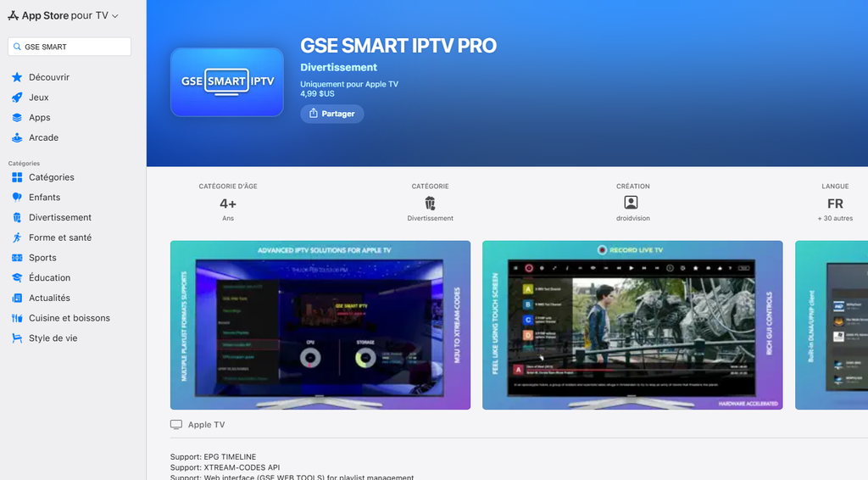The image size is (868, 480).
Task: Browse Cuisine et boissons category
Action: (x=70, y=318)
